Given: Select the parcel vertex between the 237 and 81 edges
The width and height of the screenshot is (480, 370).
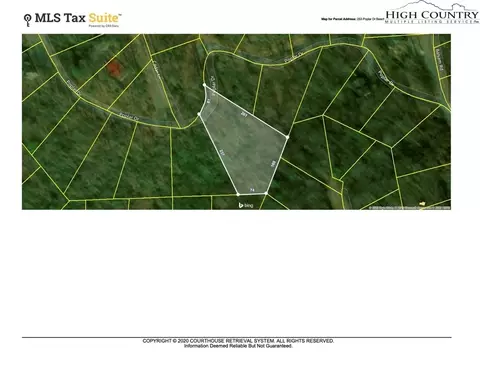Looking at the screenshot, I should tap(199, 114).
